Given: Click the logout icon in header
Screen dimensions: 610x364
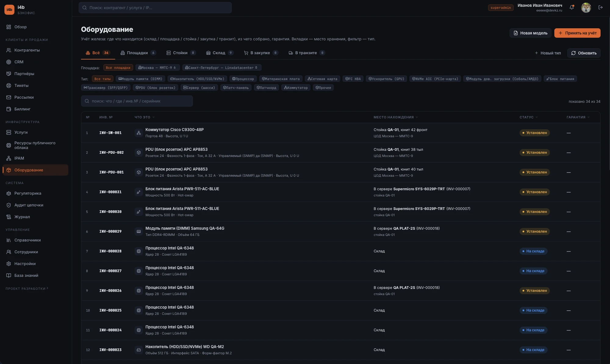Looking at the screenshot, I should click(600, 7).
